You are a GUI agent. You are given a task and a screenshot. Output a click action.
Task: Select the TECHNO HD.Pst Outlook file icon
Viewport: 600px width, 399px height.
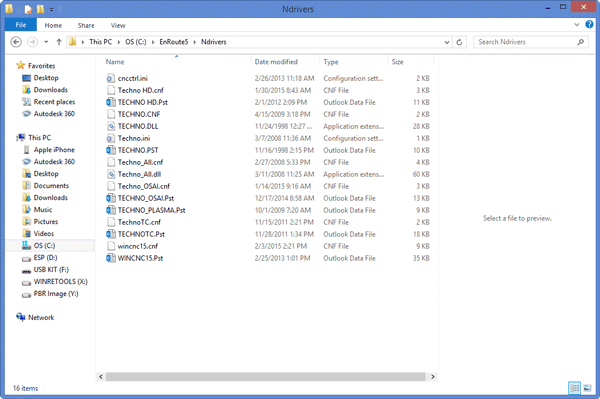click(x=111, y=102)
